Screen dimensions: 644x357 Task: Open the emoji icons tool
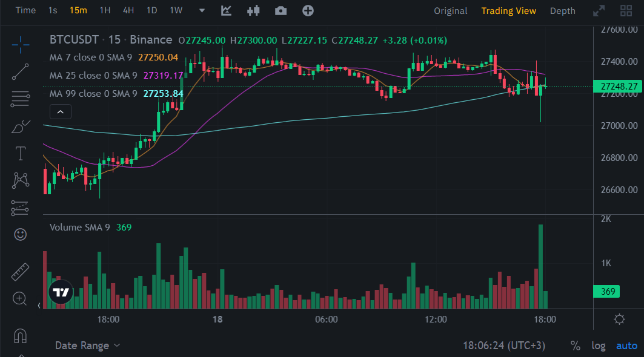pos(20,234)
